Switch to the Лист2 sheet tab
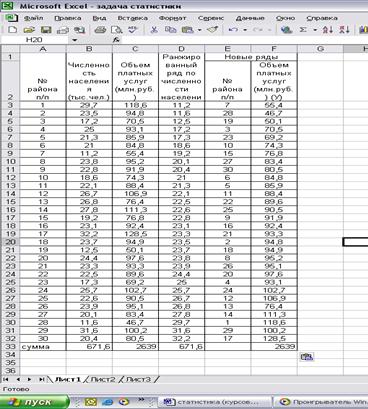The height and width of the screenshot is (409, 368). (x=103, y=379)
